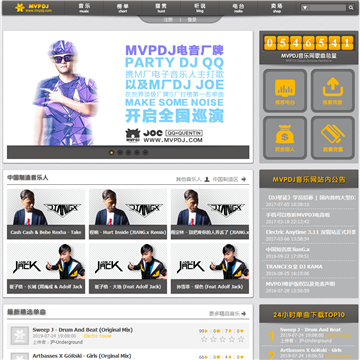Click the song total counter display
Viewport: 360px width, 360px height.
(309, 43)
